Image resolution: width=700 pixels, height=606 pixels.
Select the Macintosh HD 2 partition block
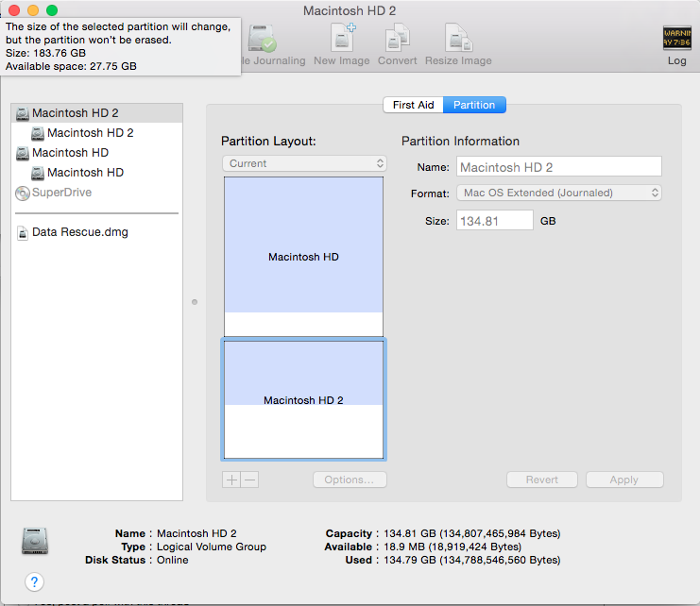(303, 399)
